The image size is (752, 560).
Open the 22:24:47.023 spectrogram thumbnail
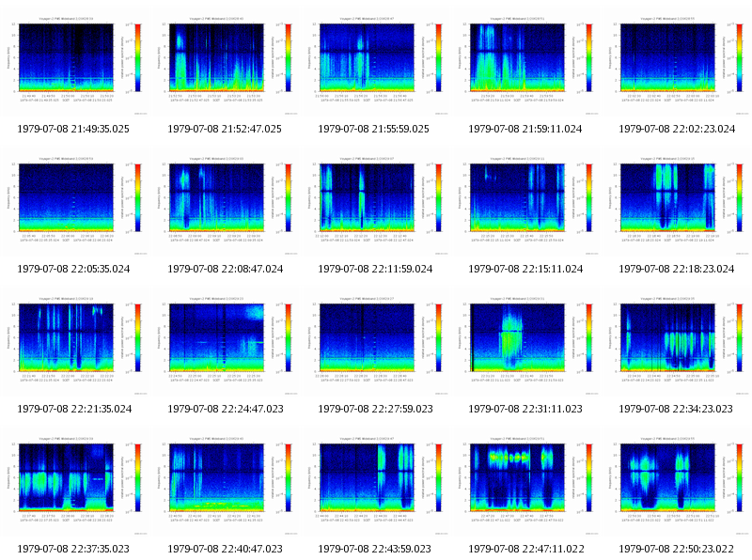226,343
